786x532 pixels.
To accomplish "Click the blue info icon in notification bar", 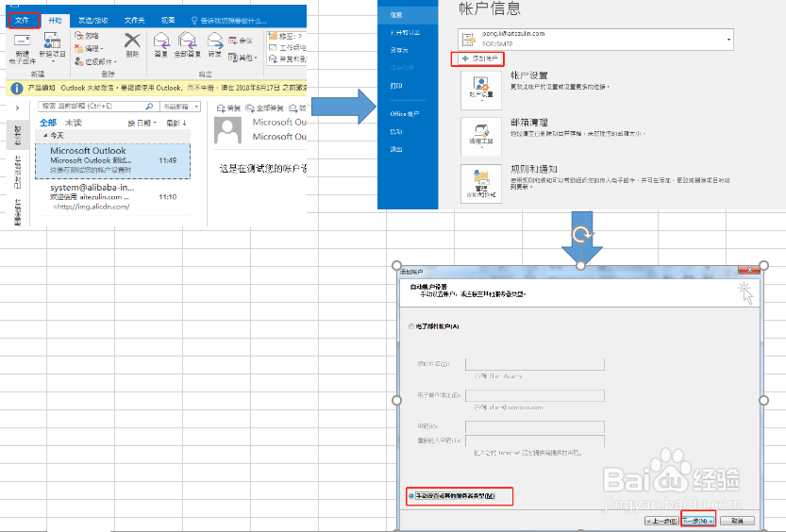I will 17,88.
